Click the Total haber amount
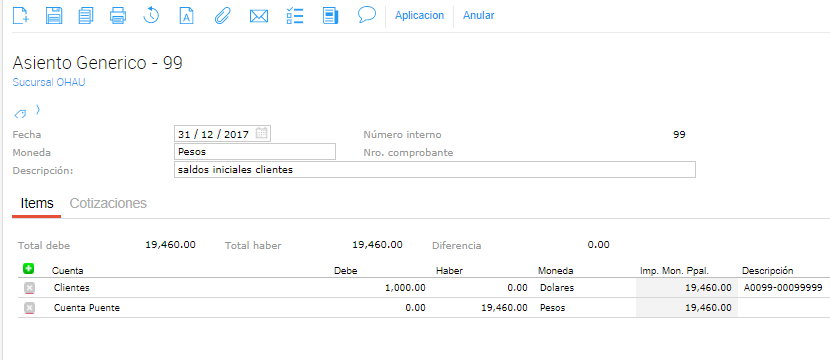Viewport: 830px width, 360px height. pos(377,245)
